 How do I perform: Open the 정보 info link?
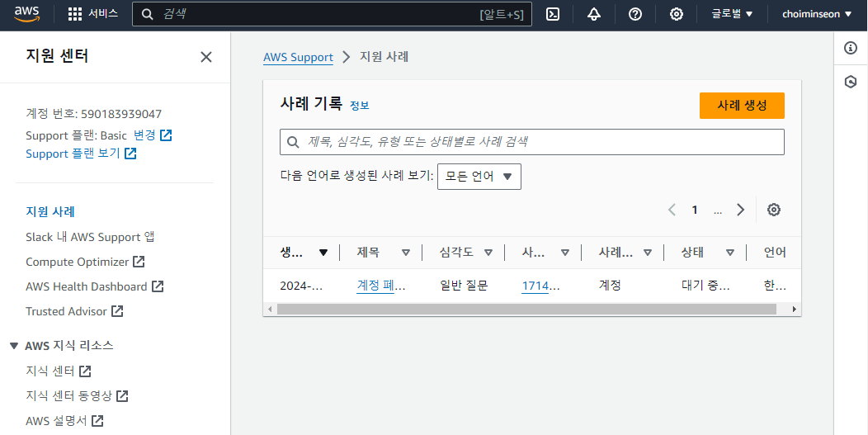pyautogui.click(x=359, y=106)
